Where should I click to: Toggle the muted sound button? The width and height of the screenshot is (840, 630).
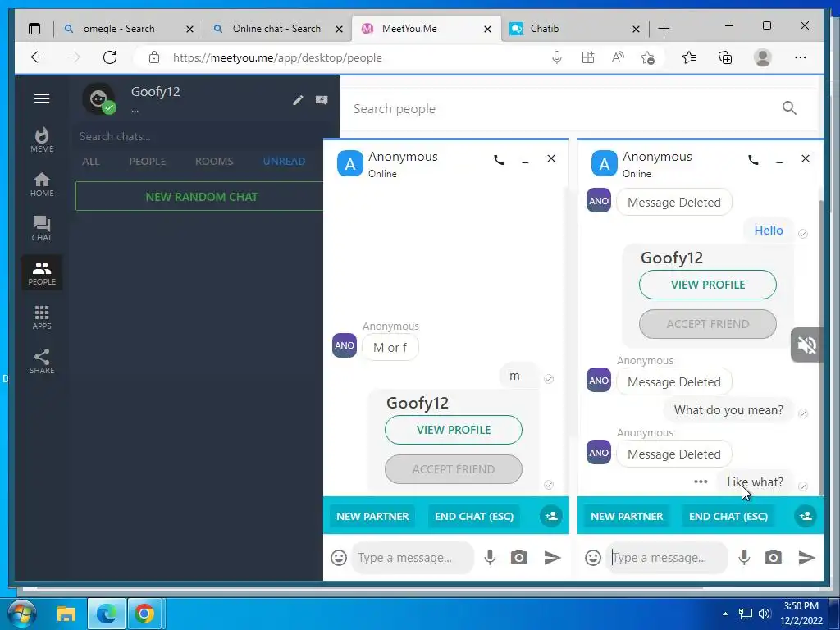click(x=807, y=345)
